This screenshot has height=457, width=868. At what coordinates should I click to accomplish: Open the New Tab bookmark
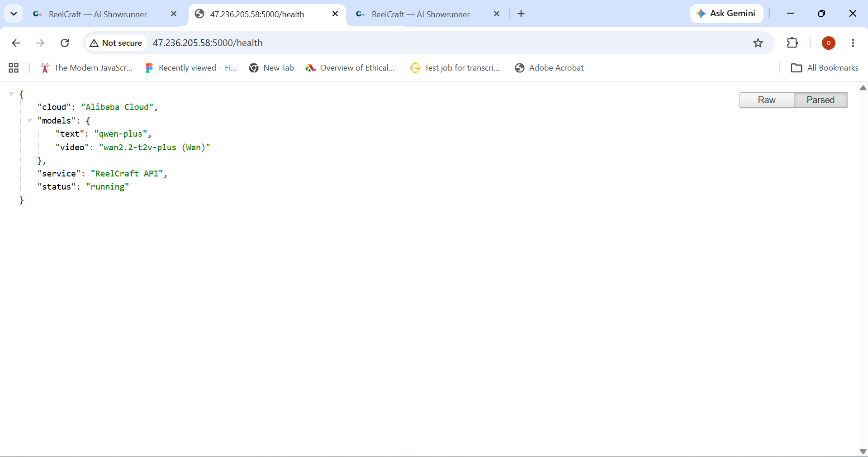271,68
